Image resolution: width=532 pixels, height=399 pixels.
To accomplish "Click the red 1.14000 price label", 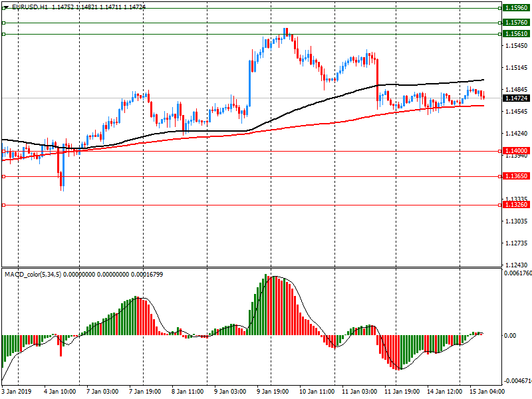I will 516,151.
